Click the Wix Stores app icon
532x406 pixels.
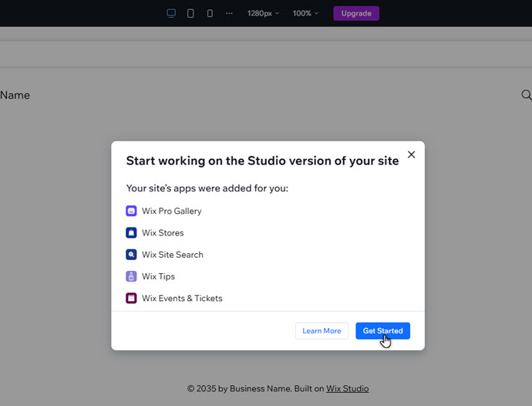coord(131,233)
